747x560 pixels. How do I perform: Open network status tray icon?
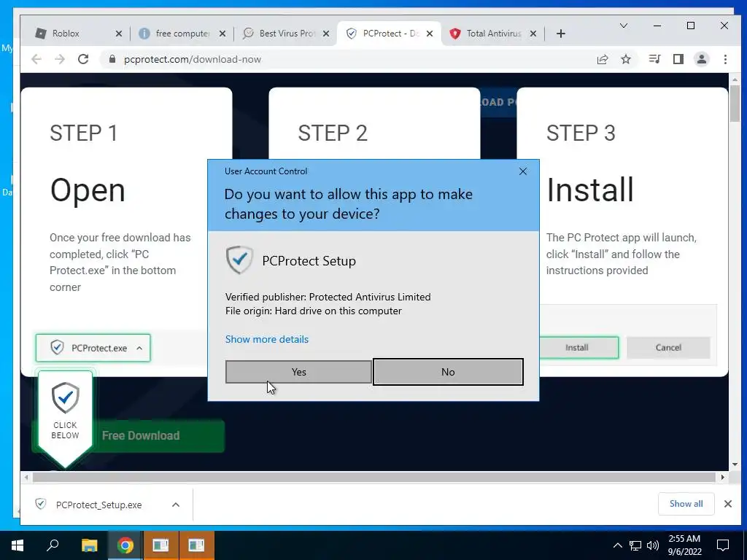(x=635, y=545)
